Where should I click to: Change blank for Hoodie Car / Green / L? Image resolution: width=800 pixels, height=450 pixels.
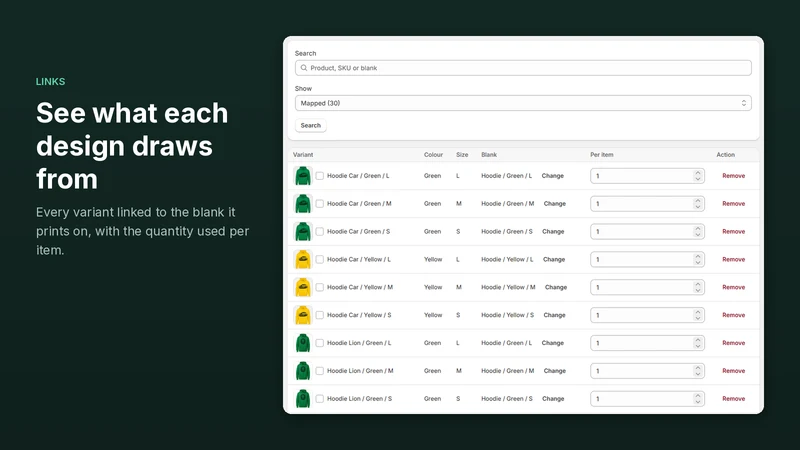tap(553, 176)
